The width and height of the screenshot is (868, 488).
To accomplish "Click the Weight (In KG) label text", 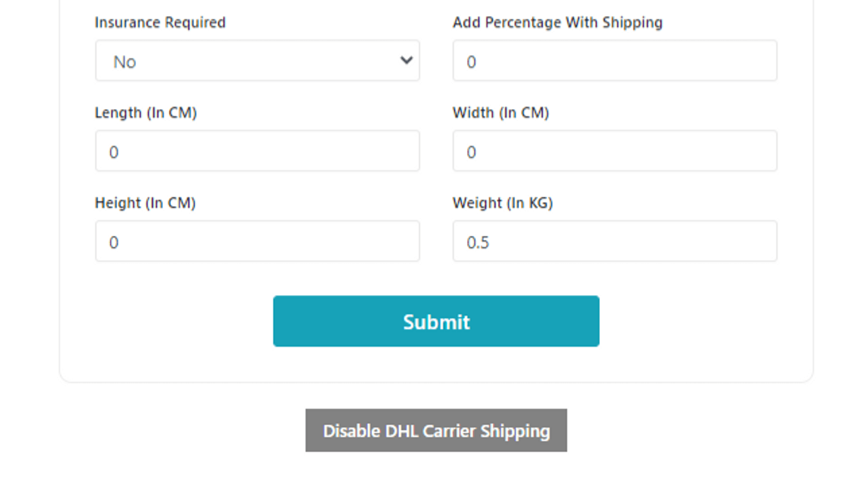I will [503, 203].
